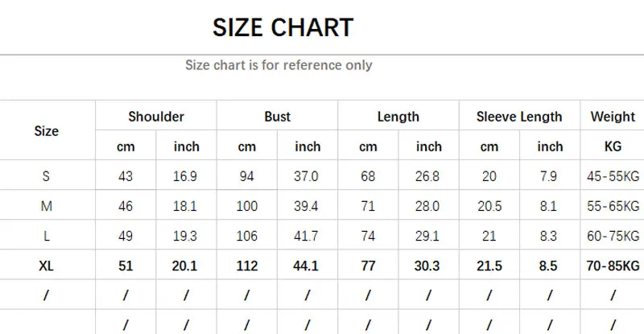The width and height of the screenshot is (644, 334).
Task: Click the 'Size chart is for reference only' note
Action: pyautogui.click(x=279, y=65)
